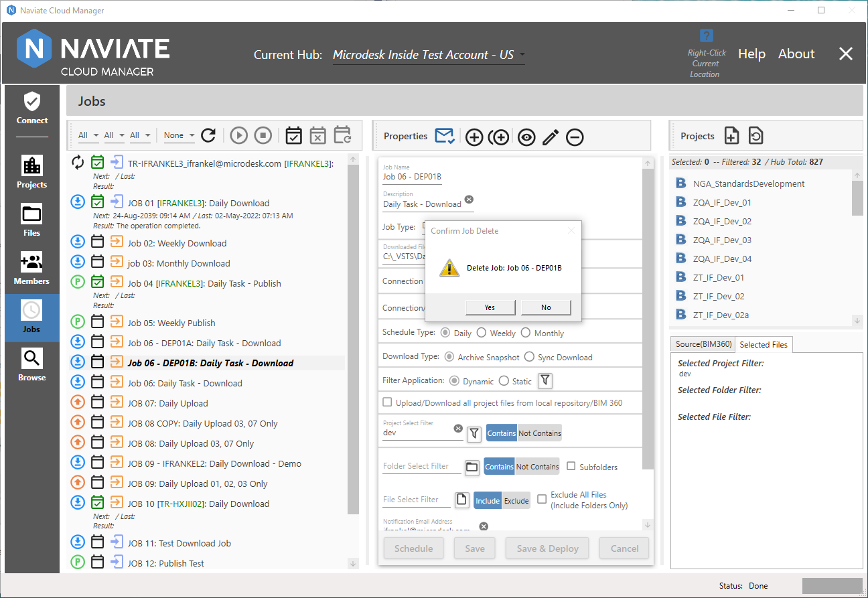The width and height of the screenshot is (868, 598).
Task: Click the email notification icon beside Properties
Action: (445, 136)
